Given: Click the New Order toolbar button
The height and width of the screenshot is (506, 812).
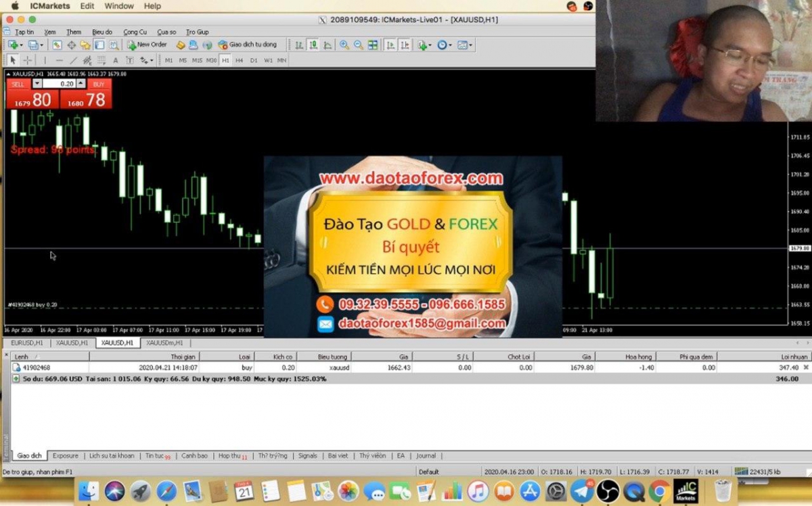Looking at the screenshot, I should [x=147, y=45].
